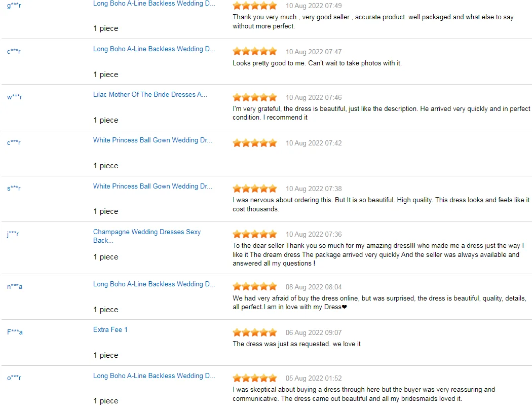Click the stars on the 07:47 review
The image size is (532, 411).
point(255,52)
